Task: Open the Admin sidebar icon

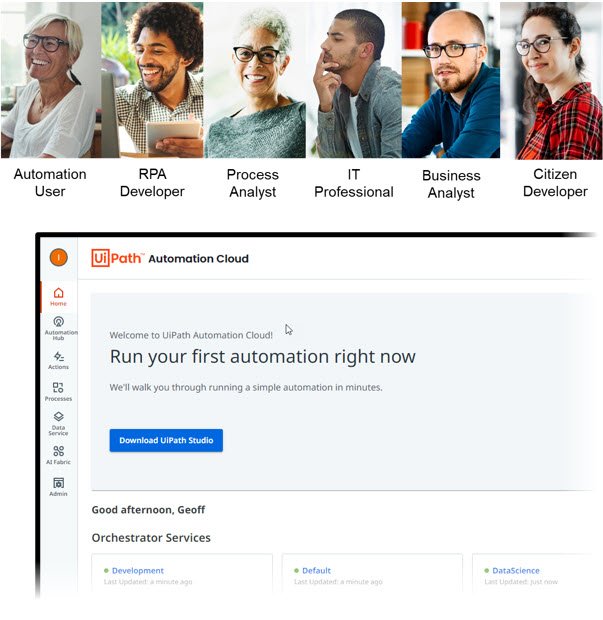Action: tap(59, 487)
